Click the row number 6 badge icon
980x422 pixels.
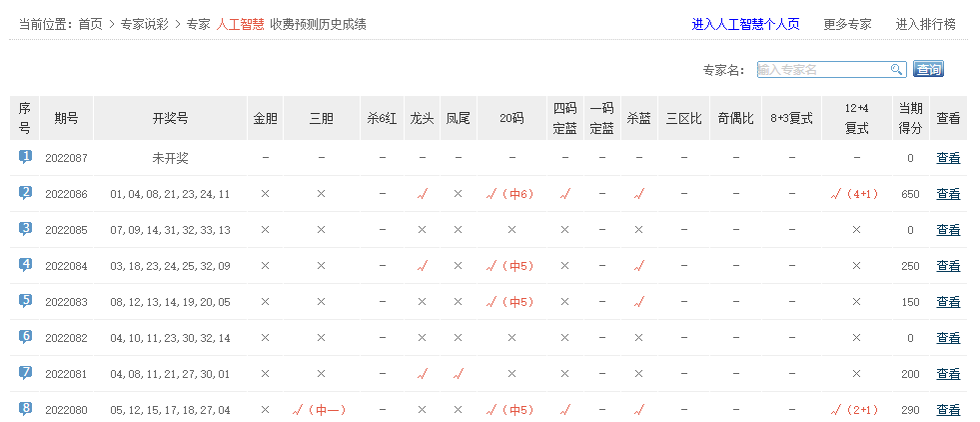click(x=25, y=337)
